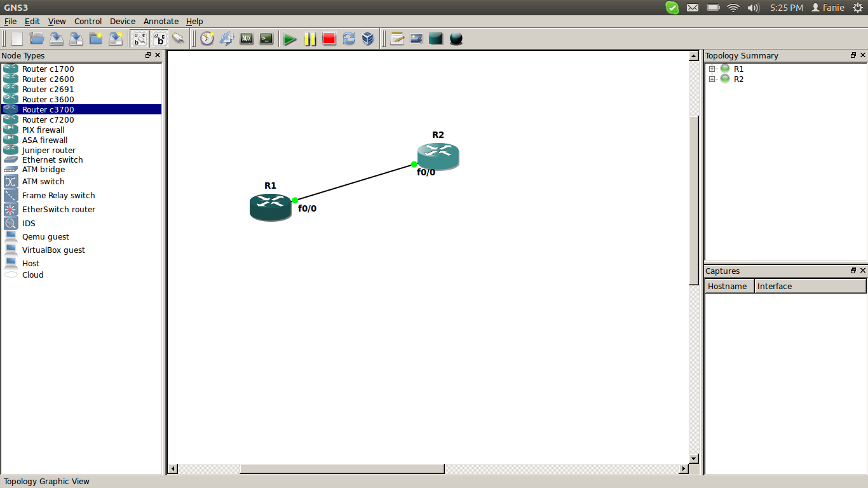Open the AUX console icon
Image resolution: width=868 pixels, height=488 pixels.
pos(247,38)
